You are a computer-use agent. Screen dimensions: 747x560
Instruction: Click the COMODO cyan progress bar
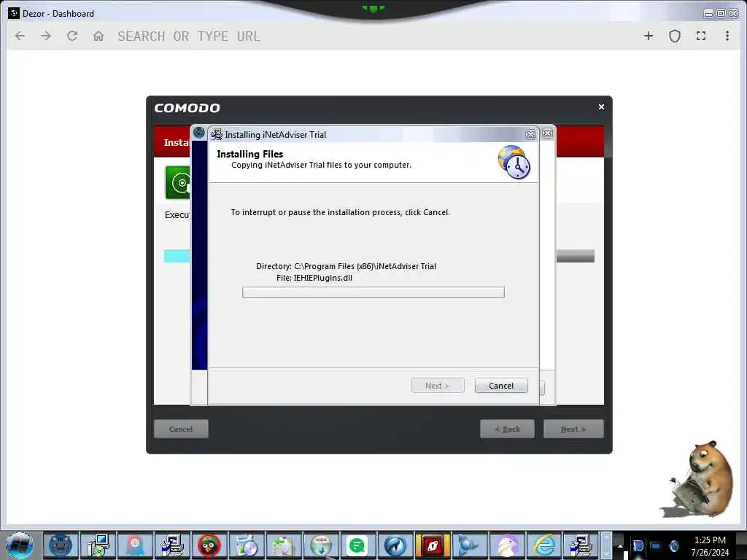[x=177, y=256]
